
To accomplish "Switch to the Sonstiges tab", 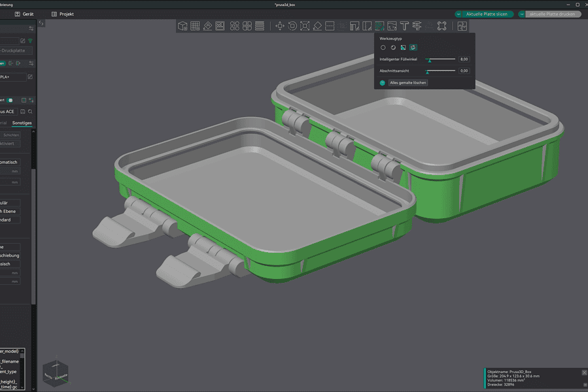I will click(x=22, y=123).
